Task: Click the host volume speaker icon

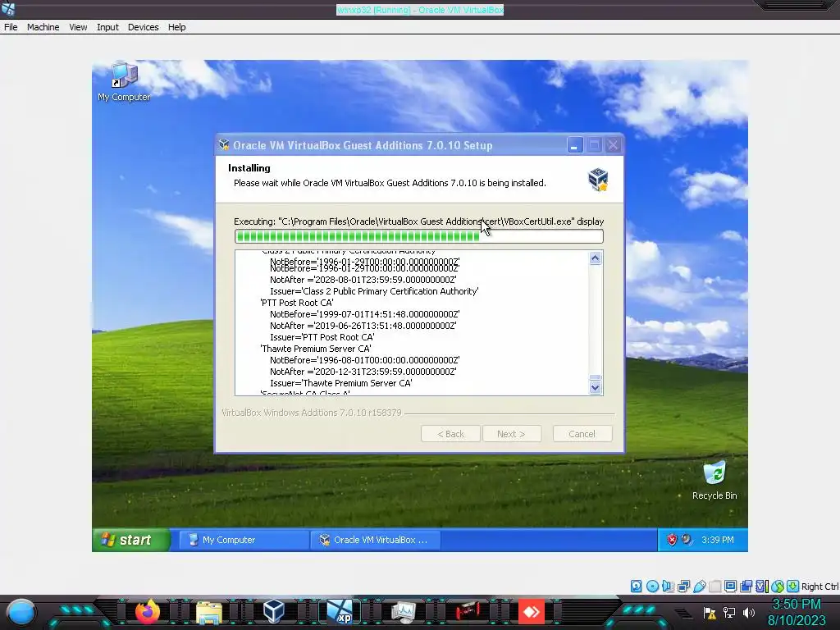Action: point(749,612)
